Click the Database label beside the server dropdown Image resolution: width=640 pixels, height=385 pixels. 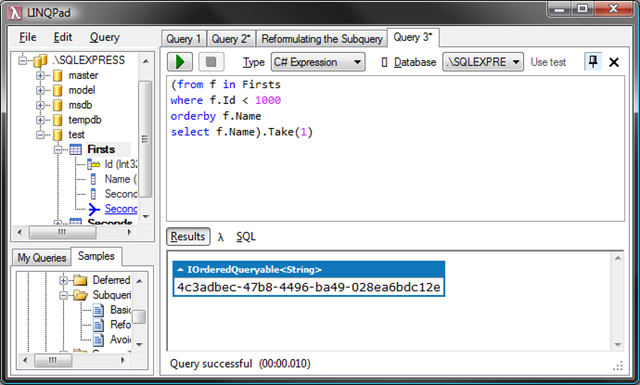pyautogui.click(x=415, y=62)
